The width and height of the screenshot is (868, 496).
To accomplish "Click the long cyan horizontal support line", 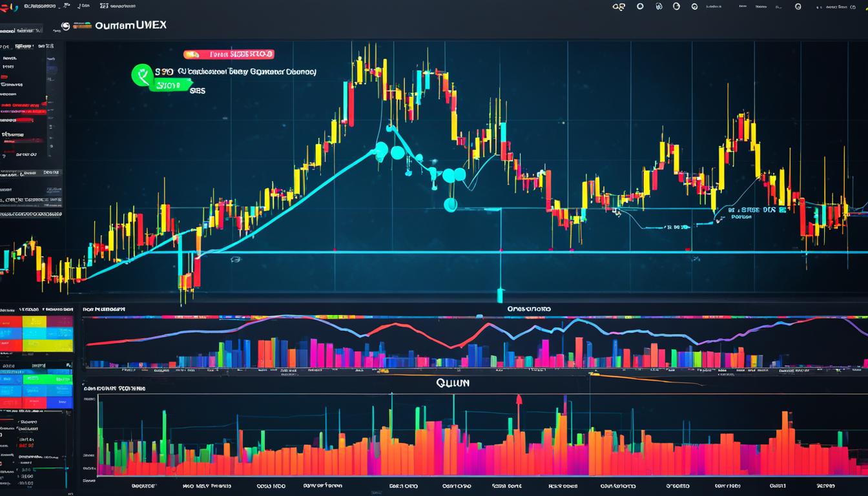I will [x=517, y=251].
